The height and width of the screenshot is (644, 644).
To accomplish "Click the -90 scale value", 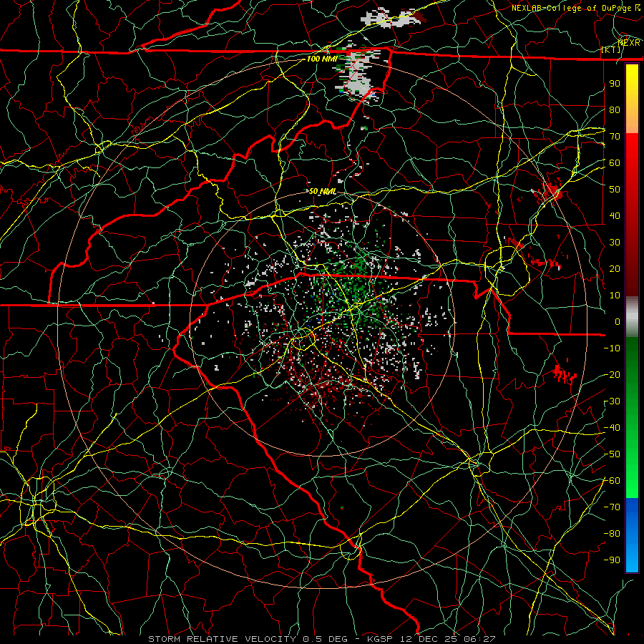I will point(612,560).
